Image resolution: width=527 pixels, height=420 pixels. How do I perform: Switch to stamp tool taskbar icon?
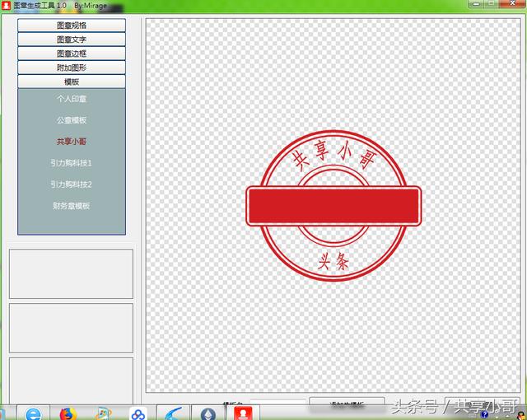pyautogui.click(x=244, y=413)
